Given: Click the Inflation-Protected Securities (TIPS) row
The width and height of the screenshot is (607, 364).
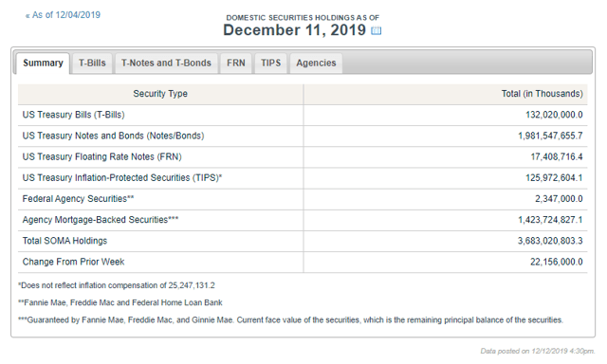Looking at the screenshot, I should pyautogui.click(x=303, y=178).
